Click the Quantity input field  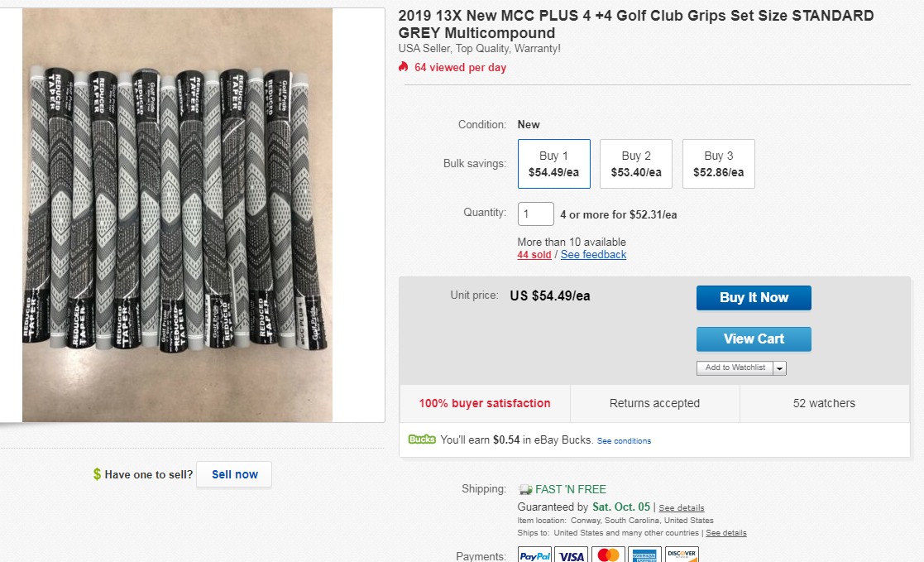[535, 214]
